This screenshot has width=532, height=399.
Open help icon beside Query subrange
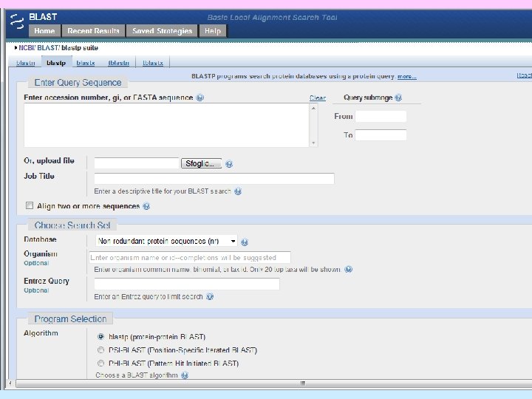tap(398, 98)
